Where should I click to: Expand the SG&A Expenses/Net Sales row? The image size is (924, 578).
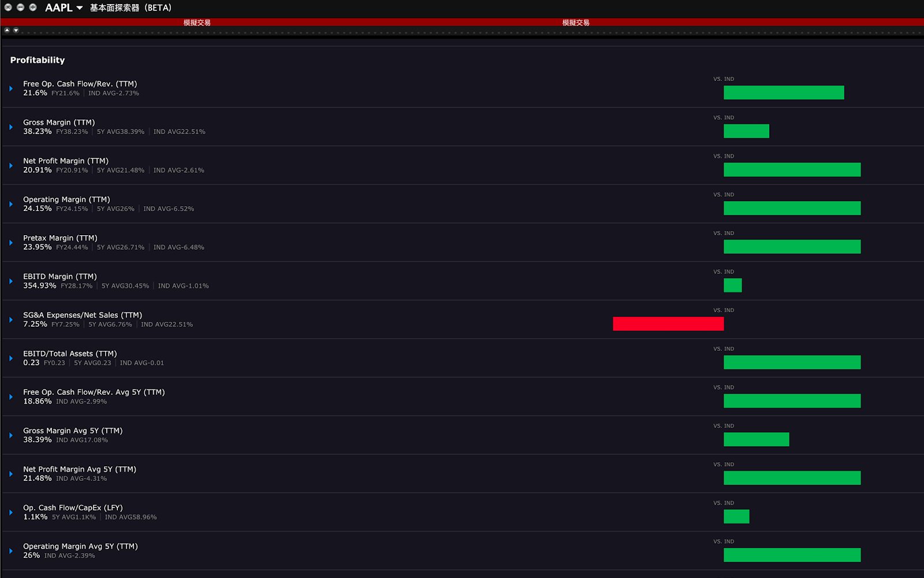(11, 320)
